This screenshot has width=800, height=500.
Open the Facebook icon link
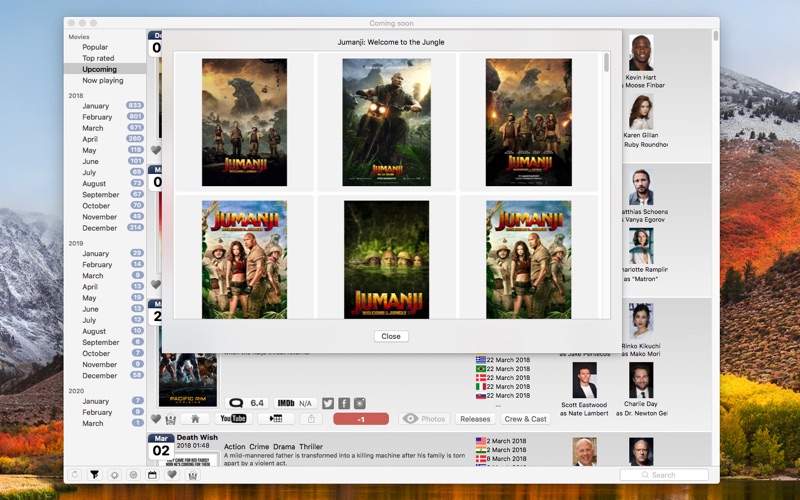click(x=344, y=403)
